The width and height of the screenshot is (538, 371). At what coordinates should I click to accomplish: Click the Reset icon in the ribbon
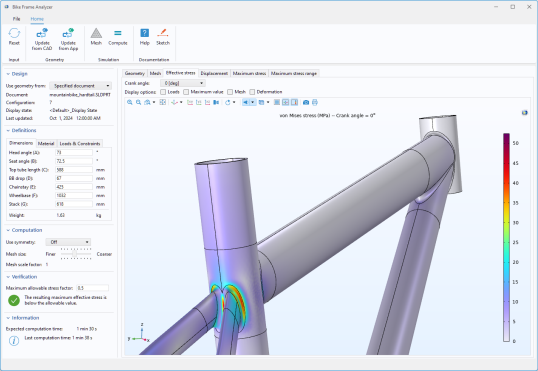click(14, 37)
